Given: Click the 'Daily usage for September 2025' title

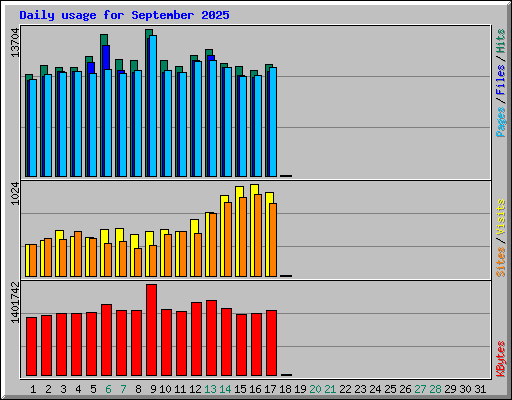Looking at the screenshot, I should click(x=124, y=15).
